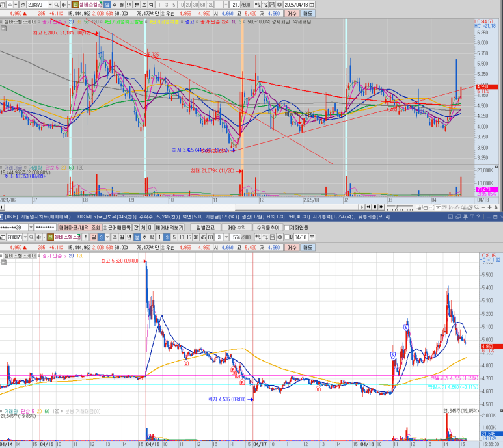
Task: Open the stock code 208370 dropdown in the lower toolbar
Action: 25,237
